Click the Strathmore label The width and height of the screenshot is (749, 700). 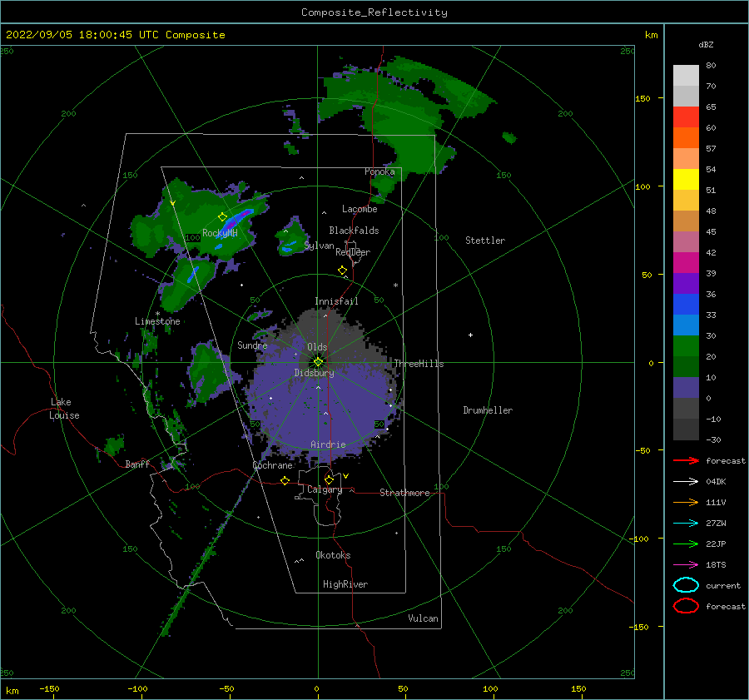[404, 493]
